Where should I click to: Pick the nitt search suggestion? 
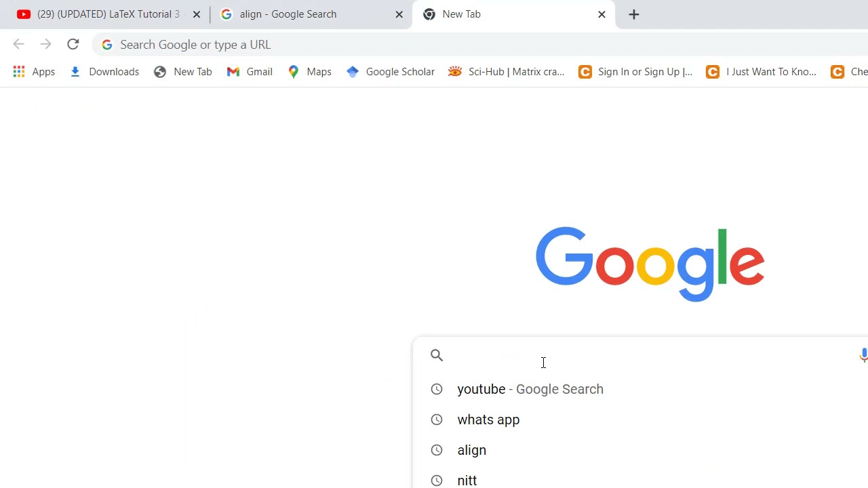coord(467,480)
